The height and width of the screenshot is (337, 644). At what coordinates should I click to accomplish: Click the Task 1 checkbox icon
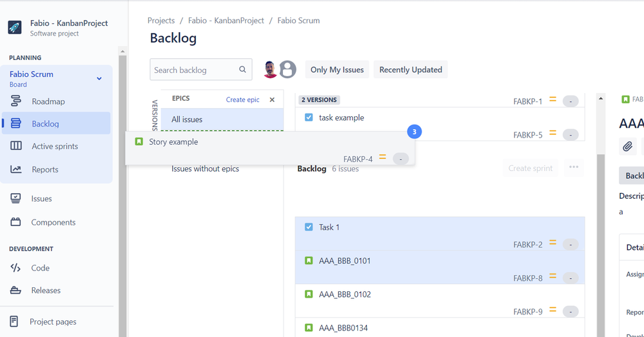(309, 227)
